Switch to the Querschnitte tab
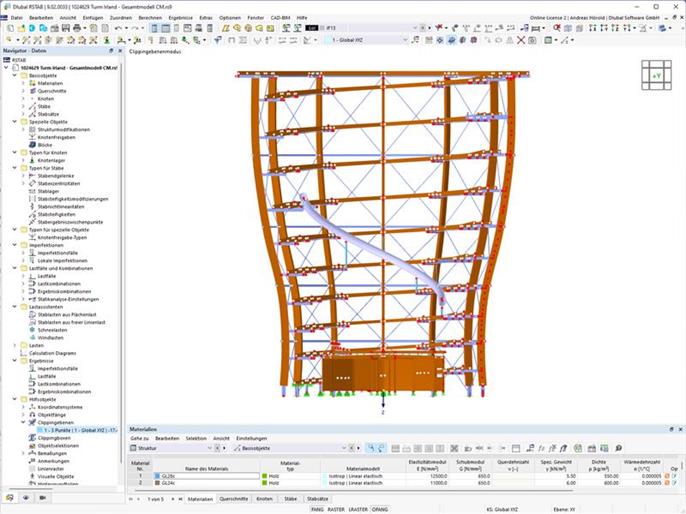686x514 pixels. tap(234, 499)
